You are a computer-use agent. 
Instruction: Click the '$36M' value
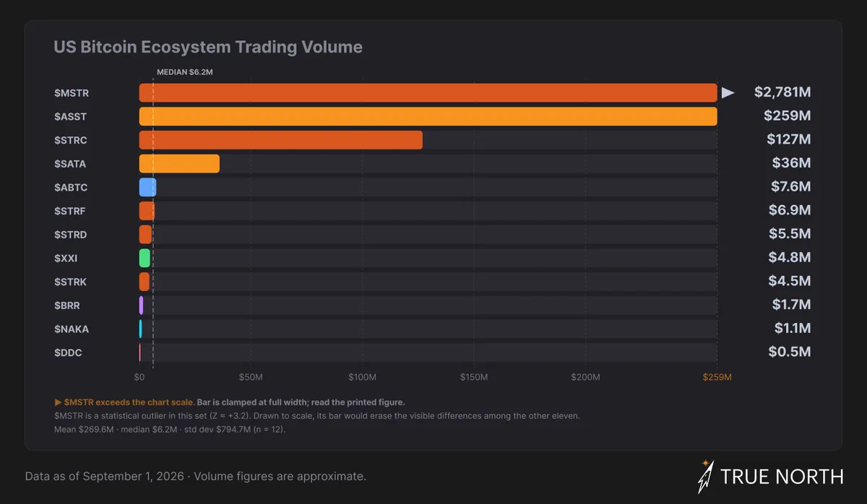tap(792, 163)
